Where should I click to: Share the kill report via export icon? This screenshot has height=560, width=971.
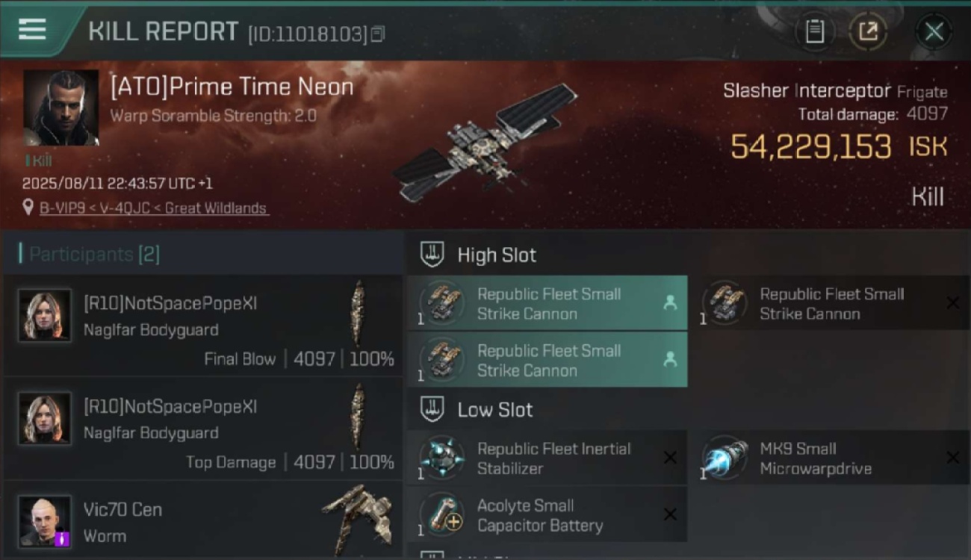pos(868,31)
